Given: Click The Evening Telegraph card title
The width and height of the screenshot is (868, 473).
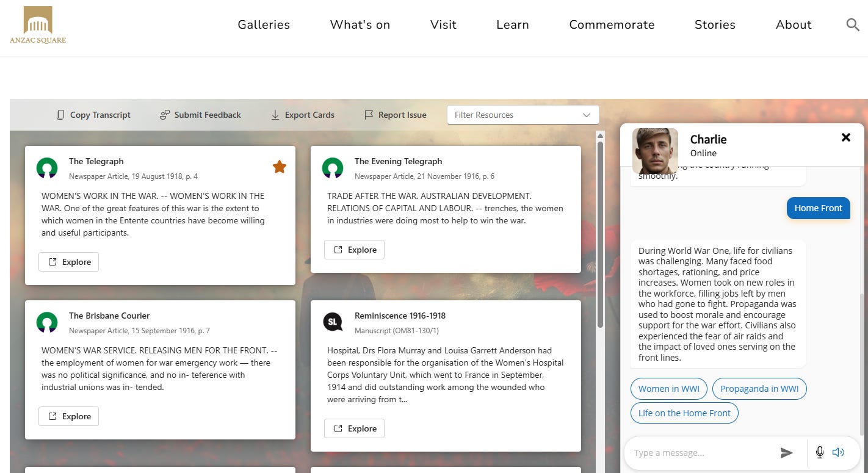Looking at the screenshot, I should pos(398,161).
